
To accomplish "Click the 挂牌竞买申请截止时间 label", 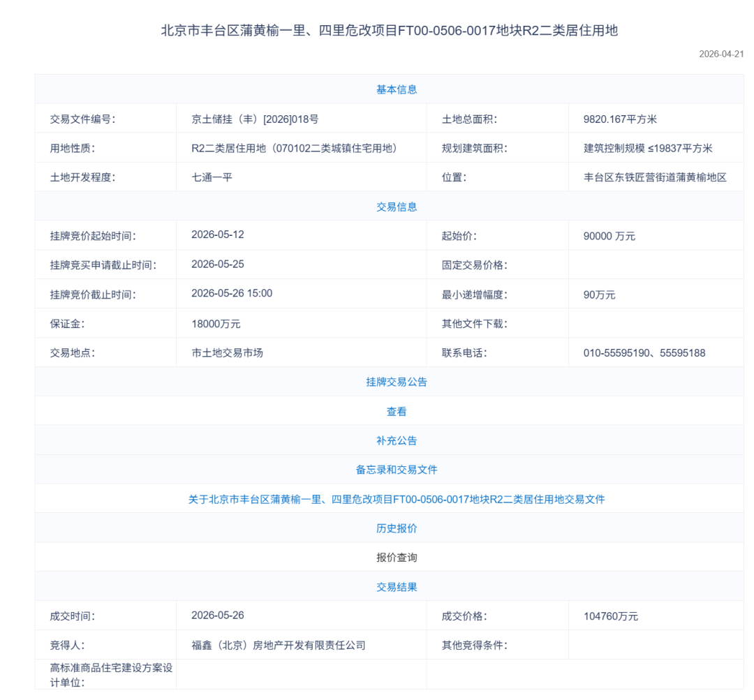I will pyautogui.click(x=103, y=265).
